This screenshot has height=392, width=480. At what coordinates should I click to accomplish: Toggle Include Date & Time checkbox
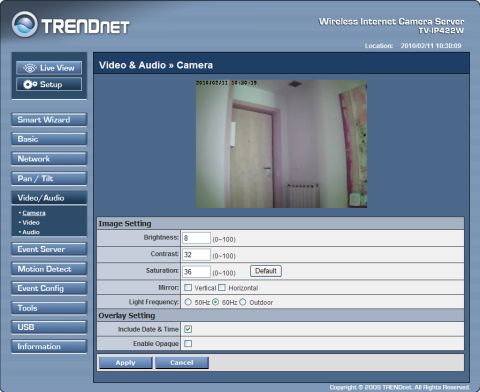click(x=188, y=329)
